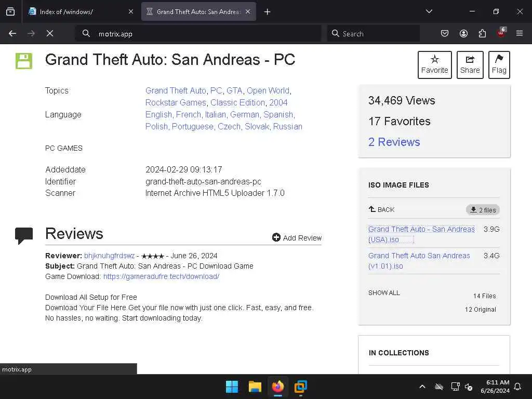Favorite this item with the star button
This screenshot has height=399, width=532.
(x=435, y=65)
